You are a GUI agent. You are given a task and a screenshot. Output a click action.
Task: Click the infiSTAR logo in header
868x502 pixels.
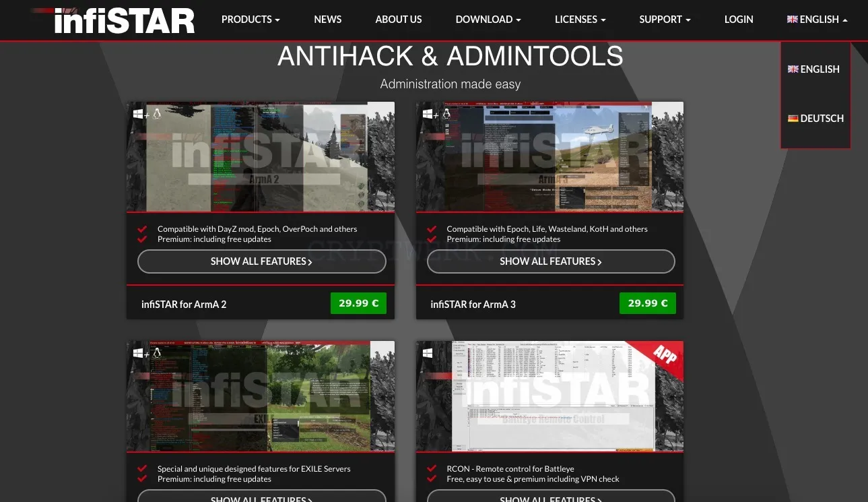113,20
